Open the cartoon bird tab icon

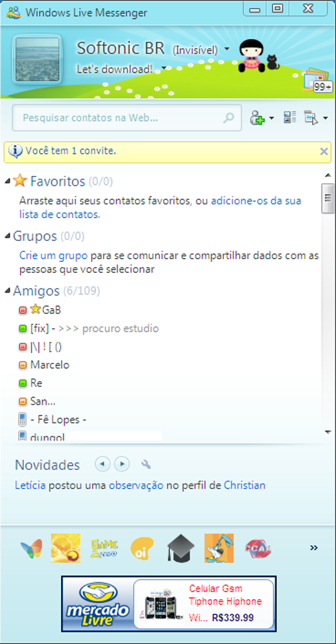tap(219, 548)
